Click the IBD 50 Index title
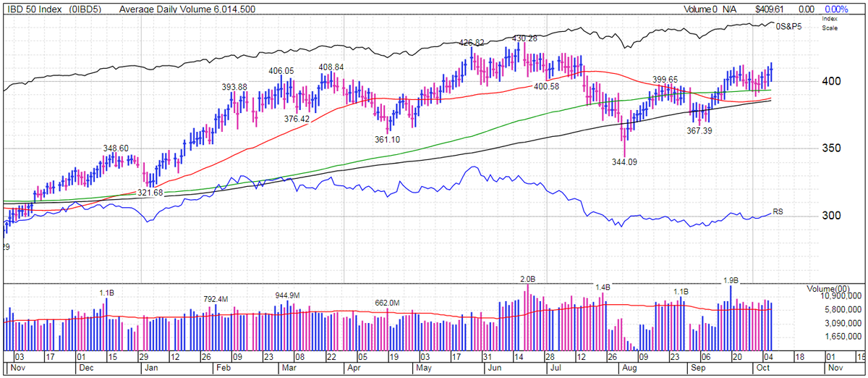The image size is (868, 378). (35, 9)
